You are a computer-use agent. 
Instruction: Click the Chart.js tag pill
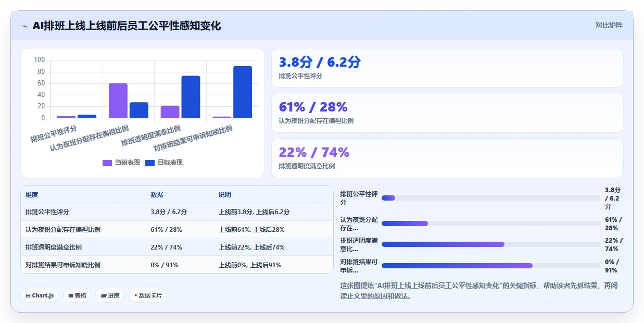[40, 295]
